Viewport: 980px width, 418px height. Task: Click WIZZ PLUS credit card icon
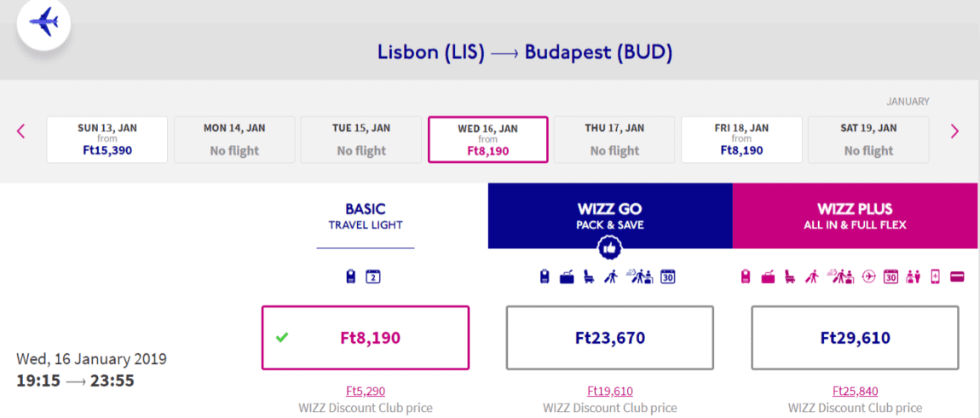[x=957, y=276]
